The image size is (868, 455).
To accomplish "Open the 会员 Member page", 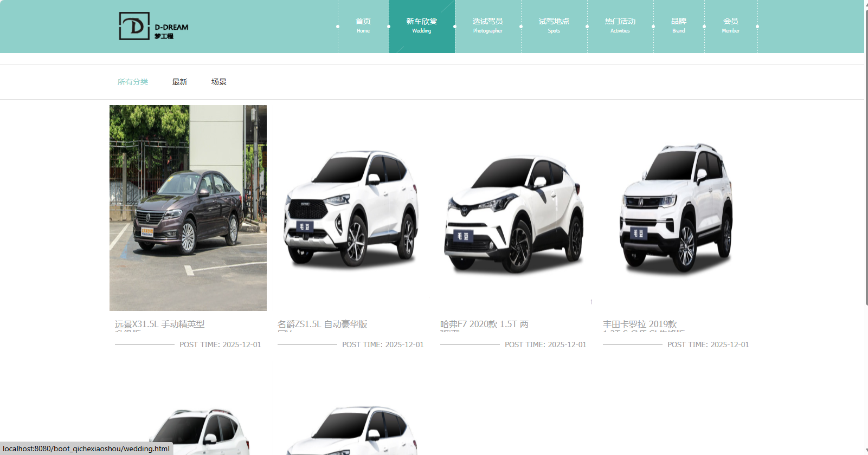I will pos(731,26).
